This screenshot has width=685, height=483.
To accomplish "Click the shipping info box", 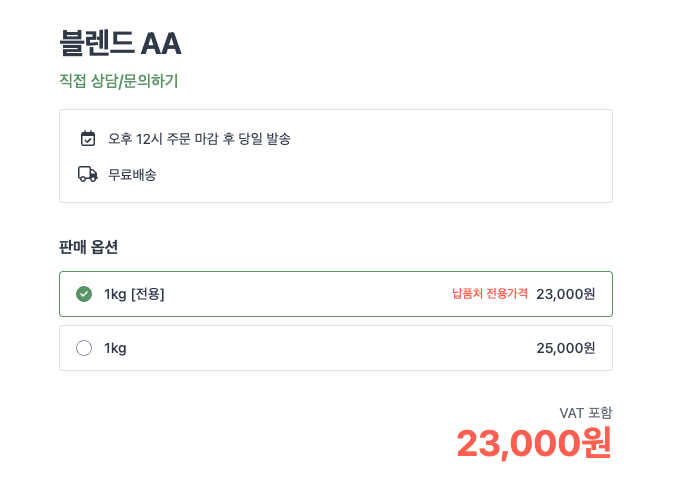I will (336, 156).
